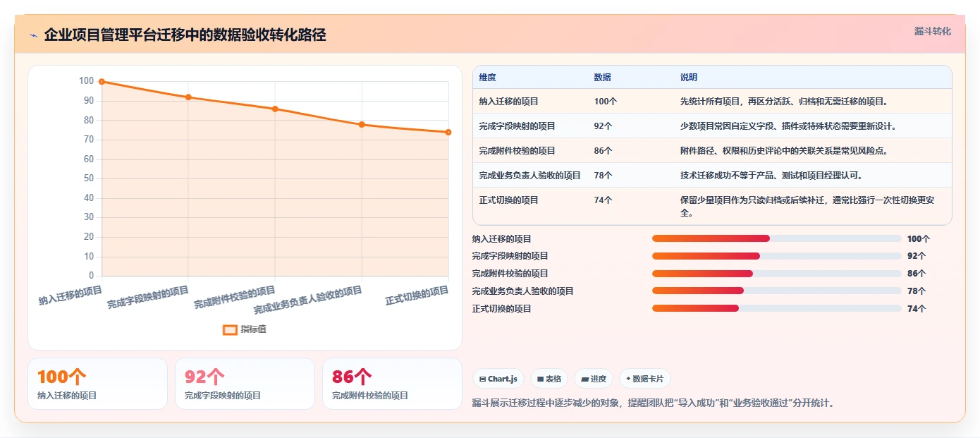Select the chart data point at value 92

click(x=188, y=97)
